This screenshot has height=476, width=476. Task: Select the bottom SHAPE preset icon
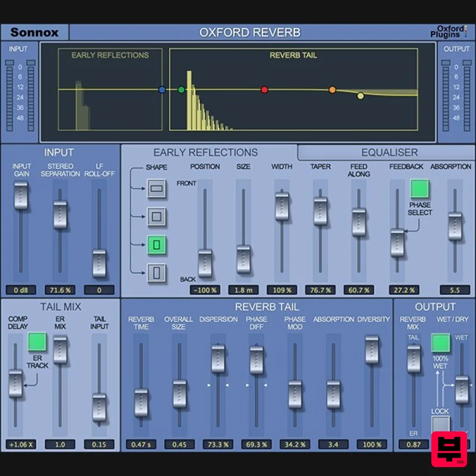point(155,273)
